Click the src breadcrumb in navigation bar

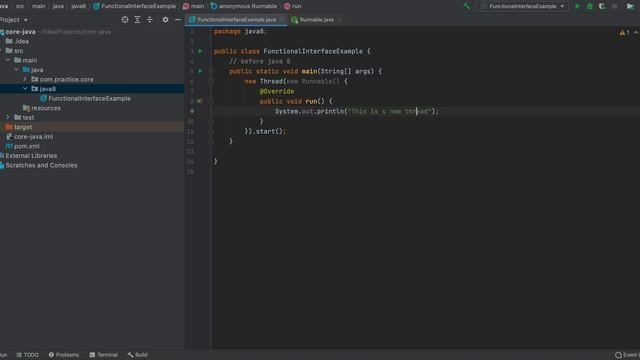pos(20,6)
